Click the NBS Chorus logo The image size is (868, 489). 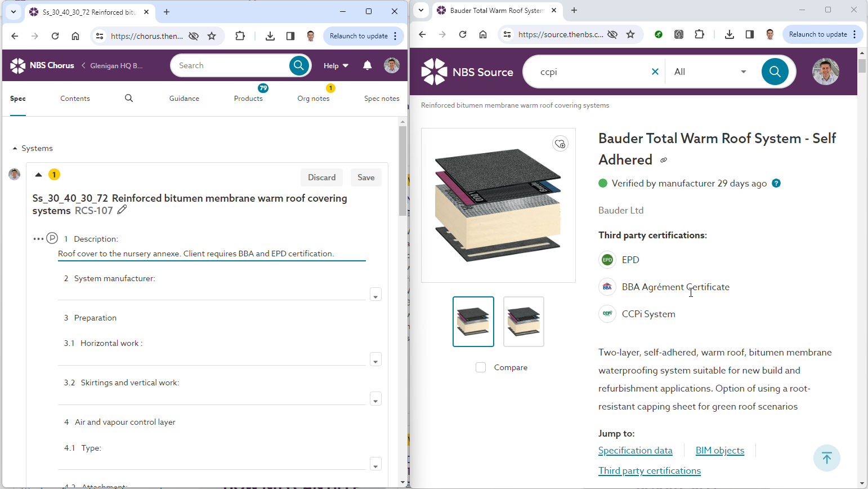(42, 65)
